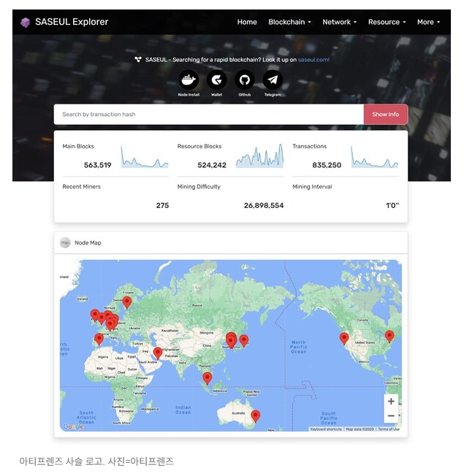Click the Map badge beside Node Map

point(65,242)
